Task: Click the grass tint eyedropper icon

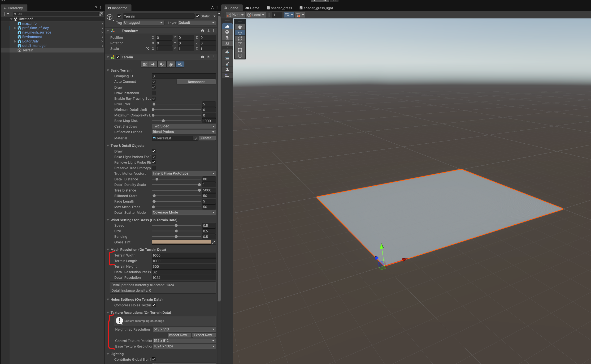Action: (x=213, y=242)
